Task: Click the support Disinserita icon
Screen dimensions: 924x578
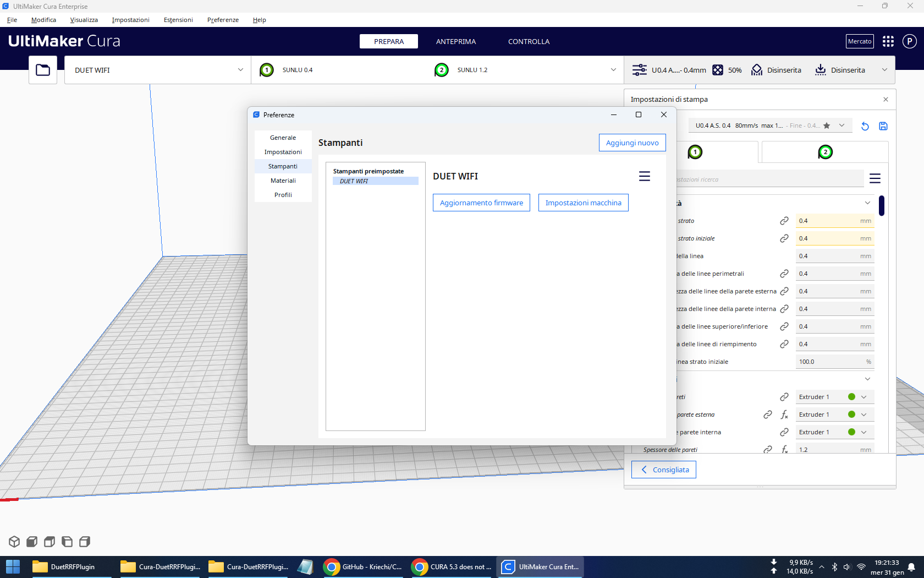Action: 757,70
